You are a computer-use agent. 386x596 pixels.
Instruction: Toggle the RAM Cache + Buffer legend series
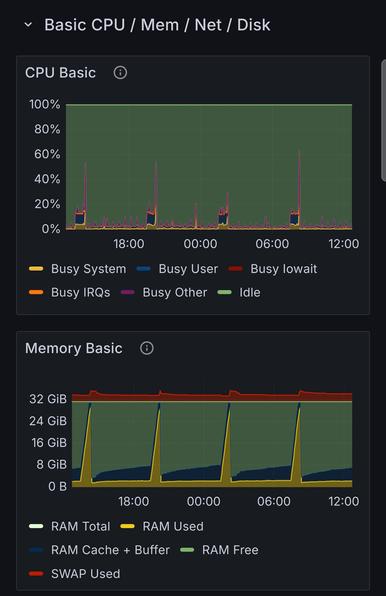[110, 550]
